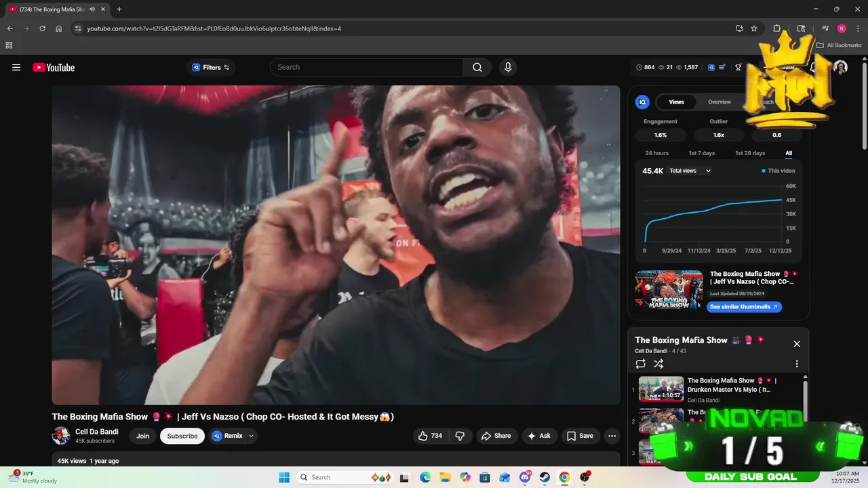Click the vidIQ blue icon in stats bar
This screenshot has height=488, width=868.
pyautogui.click(x=711, y=67)
